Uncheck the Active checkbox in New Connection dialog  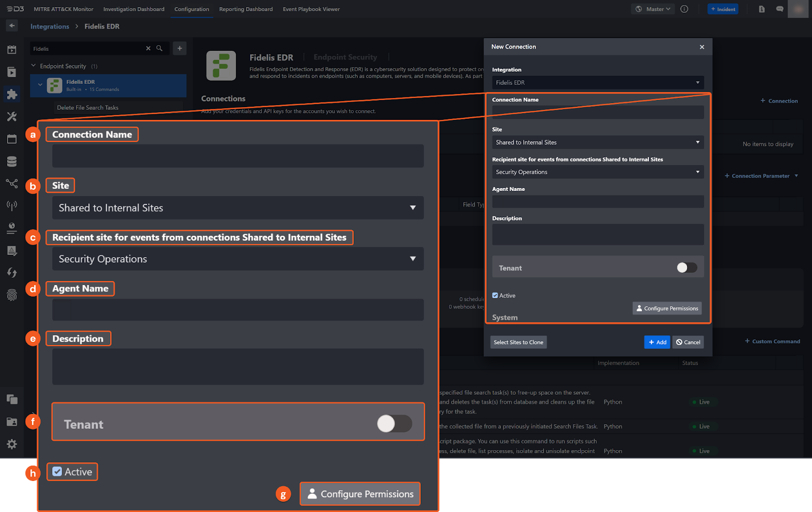pos(495,296)
